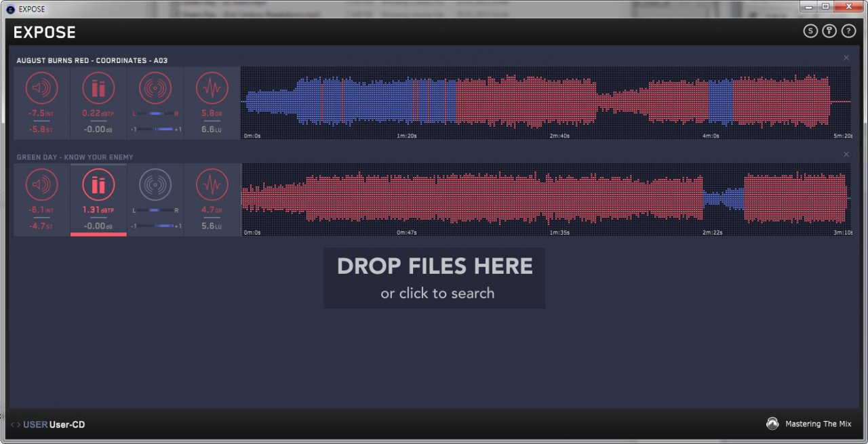868x444 pixels.
Task: Click the -4.7 ST loudness value
Action: point(41,226)
